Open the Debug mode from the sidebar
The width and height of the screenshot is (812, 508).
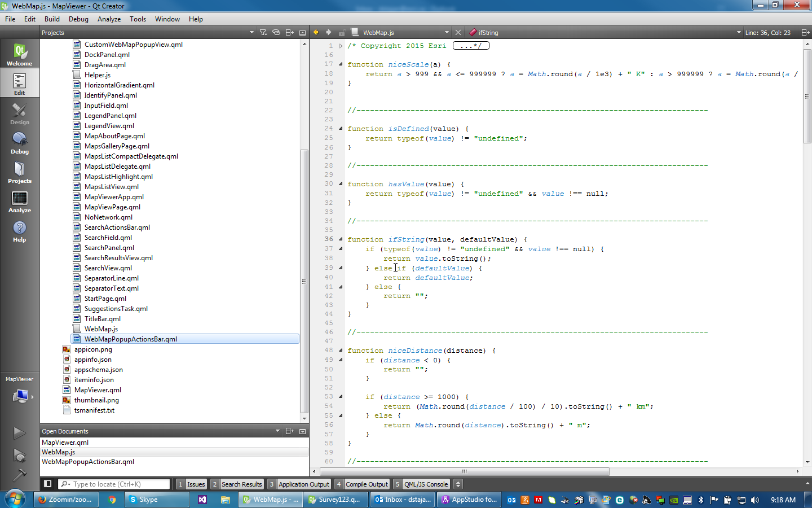[19, 143]
